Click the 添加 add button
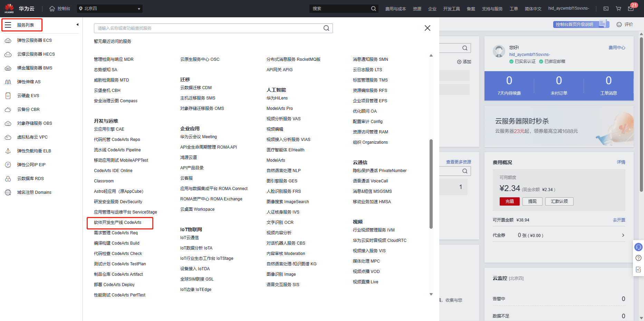The height and width of the screenshot is (321, 644). coord(464,62)
